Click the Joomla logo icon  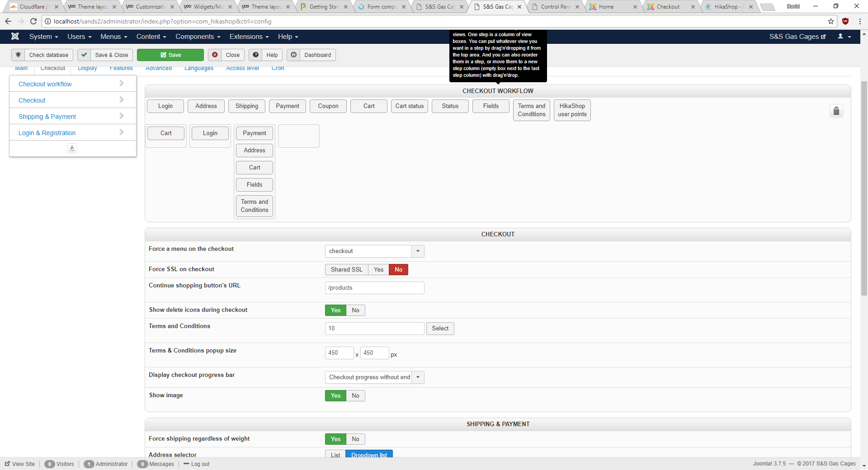point(15,37)
